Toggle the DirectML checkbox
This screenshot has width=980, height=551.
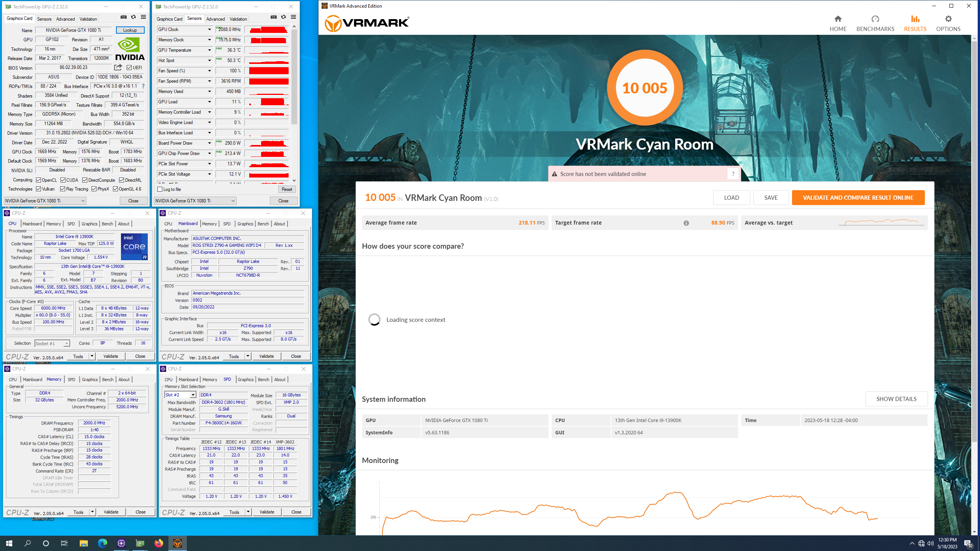pos(121,180)
